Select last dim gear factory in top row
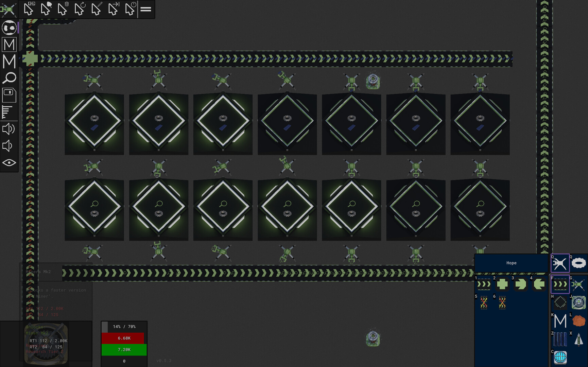588x367 pixels. (x=480, y=124)
